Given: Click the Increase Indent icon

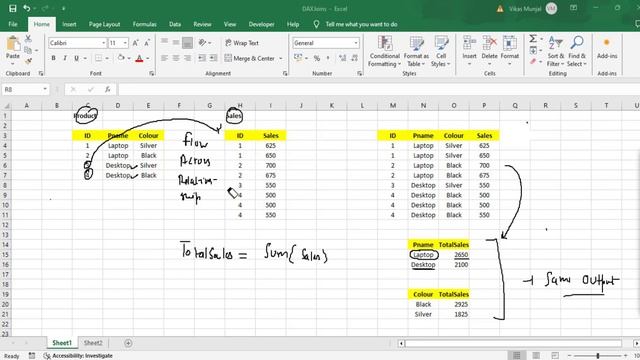Looking at the screenshot, I should (213, 58).
